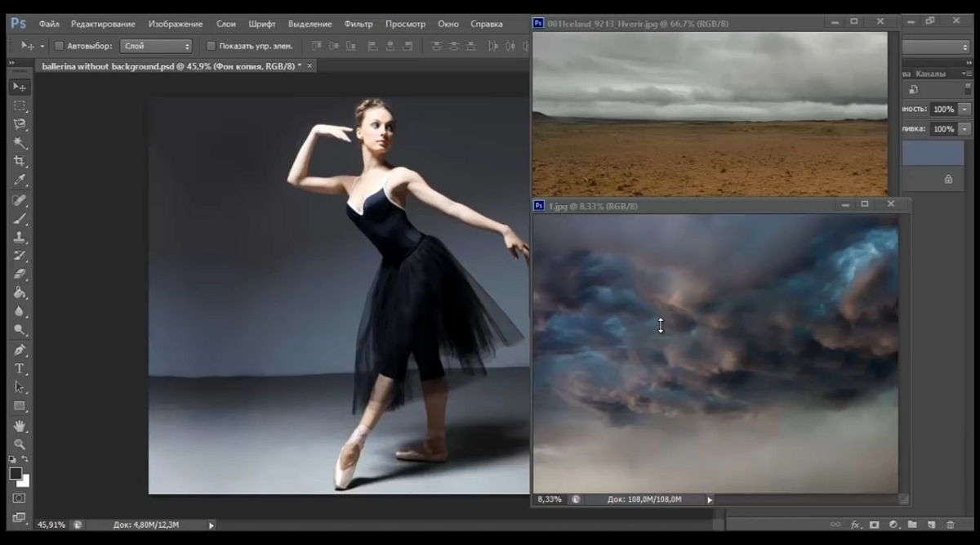Select the Clone Stamp tool

click(20, 237)
